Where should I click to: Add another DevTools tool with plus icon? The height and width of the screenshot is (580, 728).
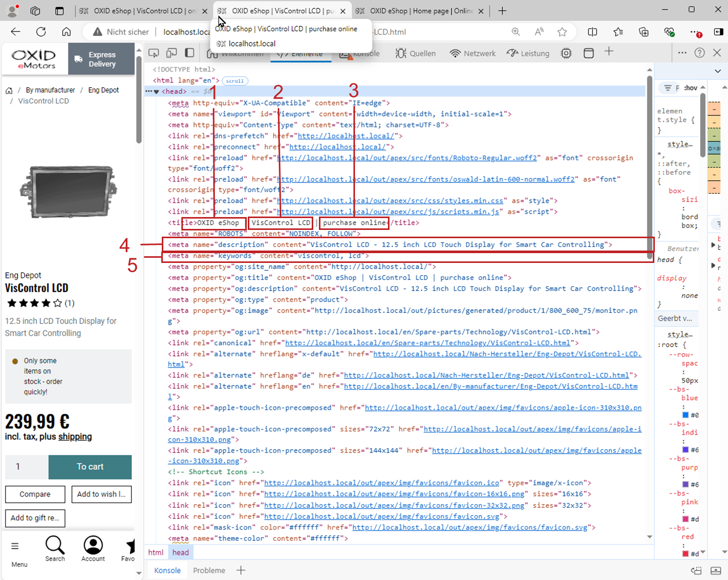point(609,52)
